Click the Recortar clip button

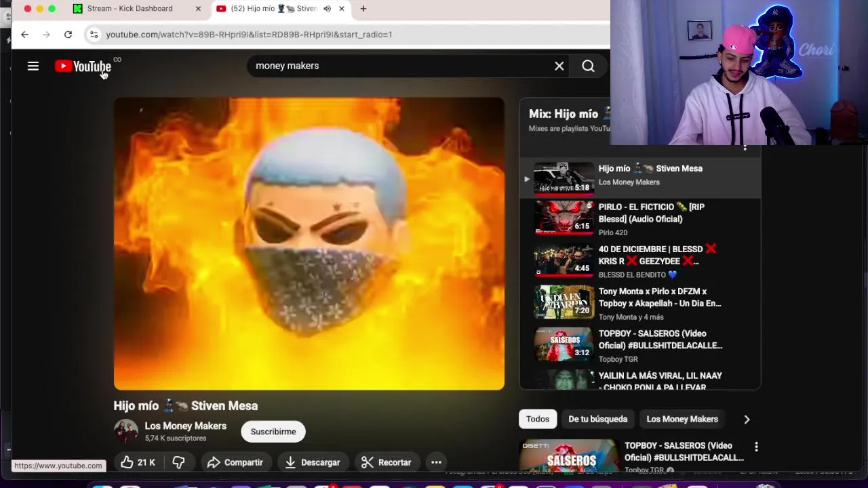pyautogui.click(x=386, y=462)
